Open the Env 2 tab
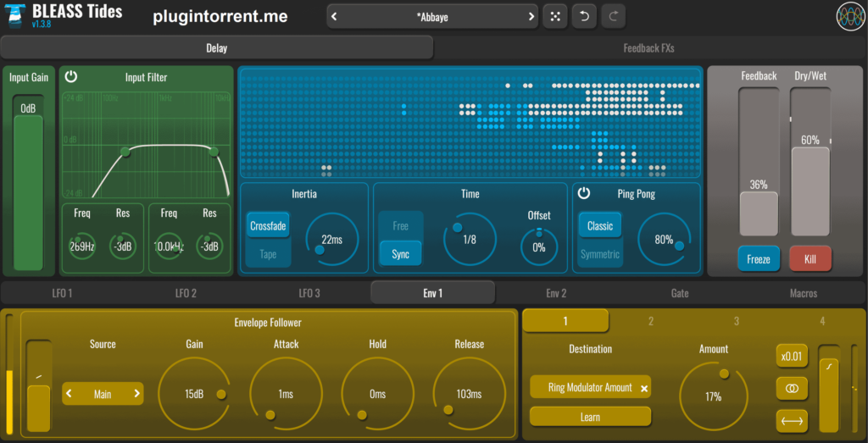The height and width of the screenshot is (443, 868). [x=556, y=293]
